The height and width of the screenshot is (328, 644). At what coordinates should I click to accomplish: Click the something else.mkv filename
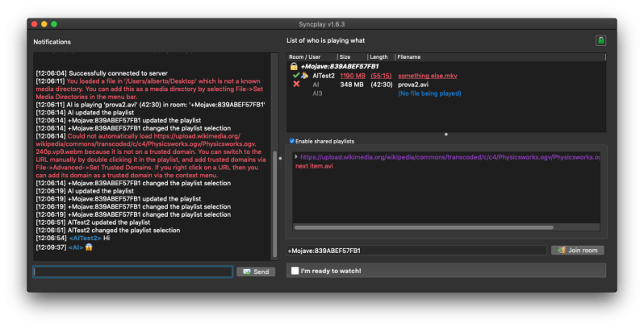[x=428, y=76]
